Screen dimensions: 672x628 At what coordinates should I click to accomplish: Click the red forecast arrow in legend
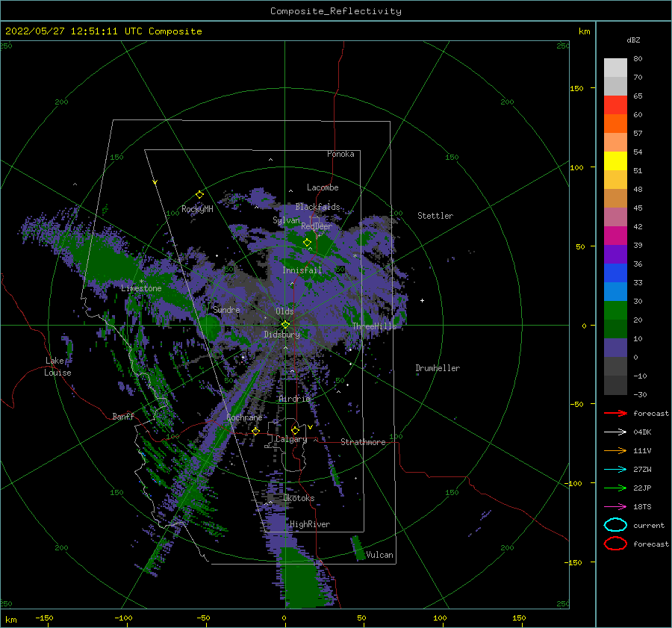click(615, 413)
